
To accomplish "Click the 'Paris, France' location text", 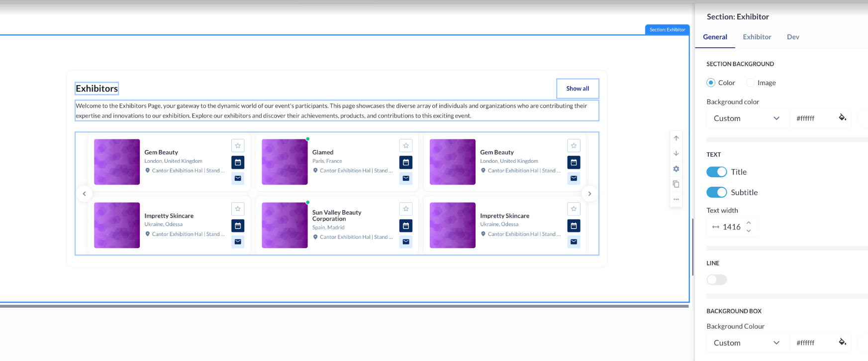I will [x=327, y=161].
